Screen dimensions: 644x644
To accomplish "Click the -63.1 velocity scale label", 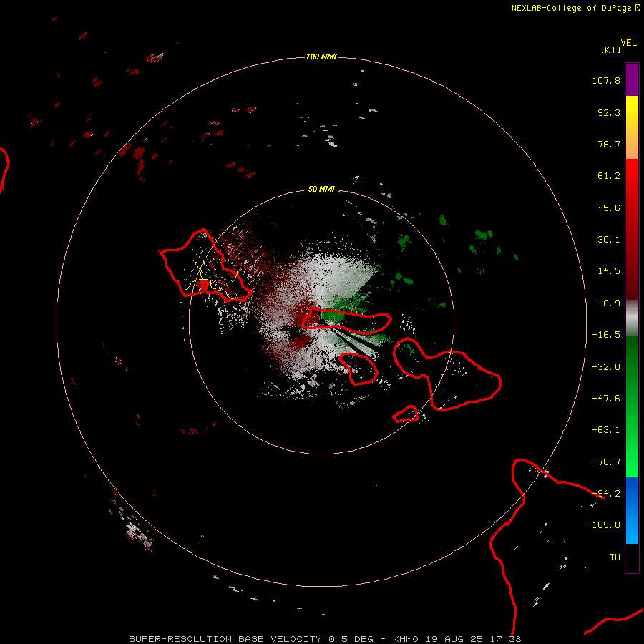I will click(x=606, y=430).
